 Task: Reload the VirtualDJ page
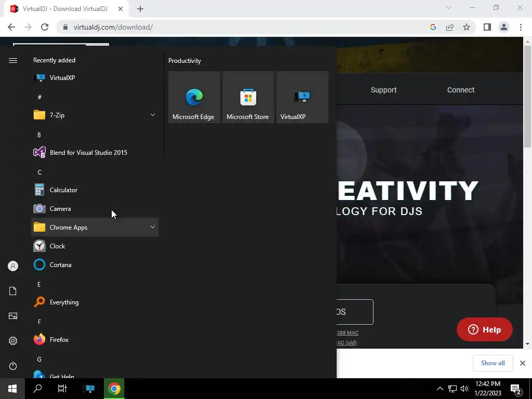(45, 27)
